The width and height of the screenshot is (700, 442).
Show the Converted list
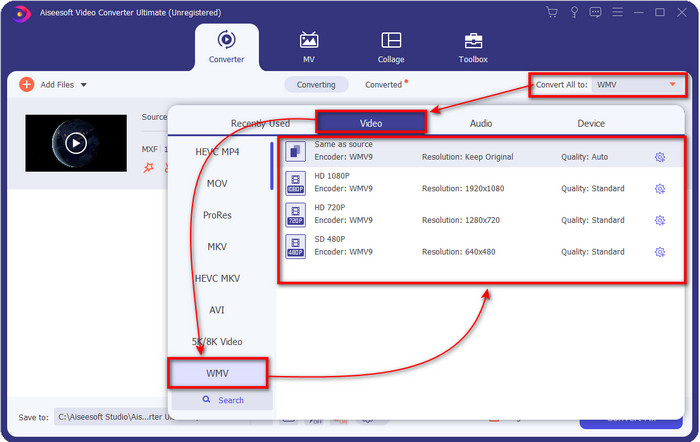(383, 84)
